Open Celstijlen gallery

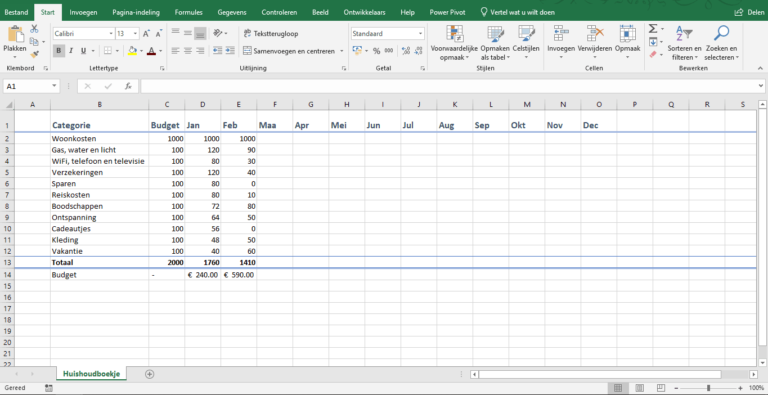526,43
